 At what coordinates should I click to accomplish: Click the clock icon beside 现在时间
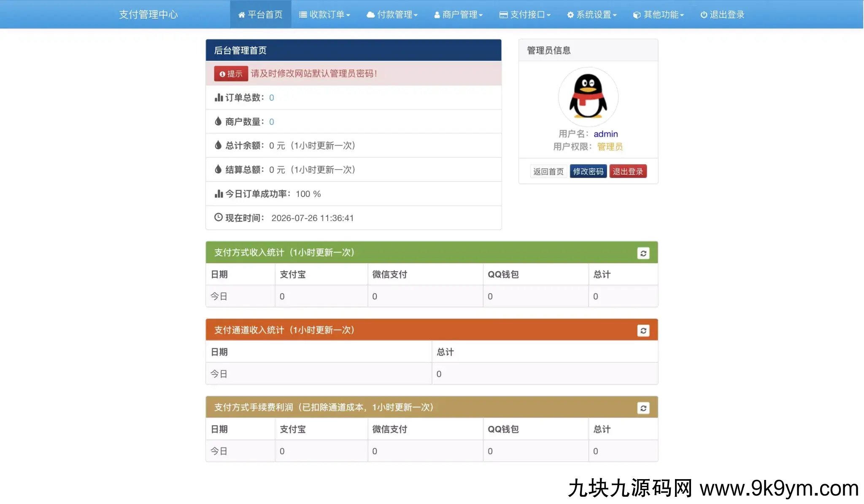tap(218, 217)
